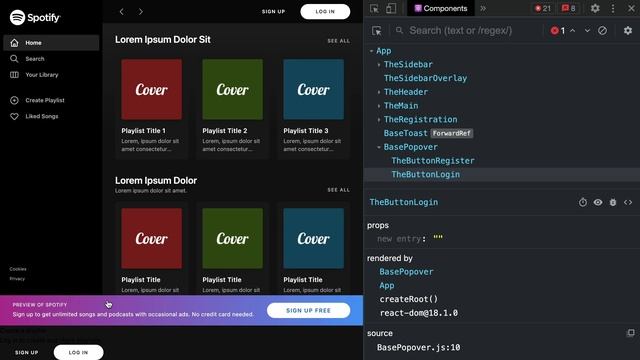
Task: Click React select element picker icon
Action: click(x=377, y=31)
